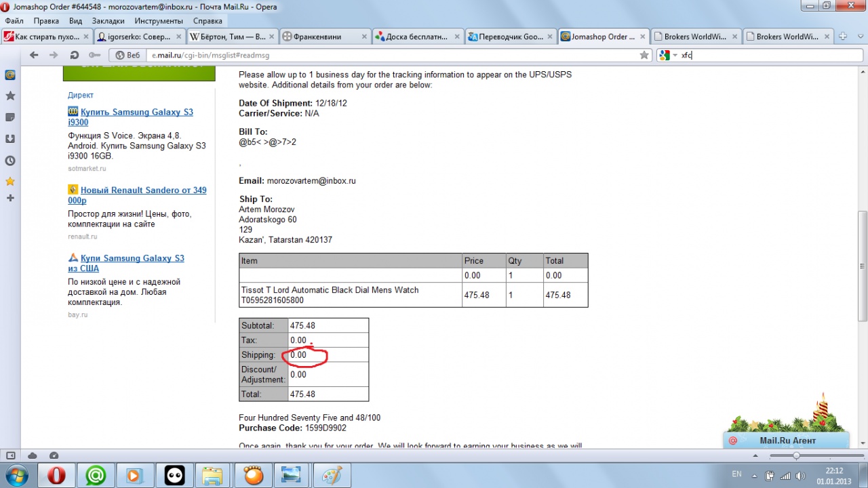Click the sotmarket.ru source link

click(x=87, y=168)
